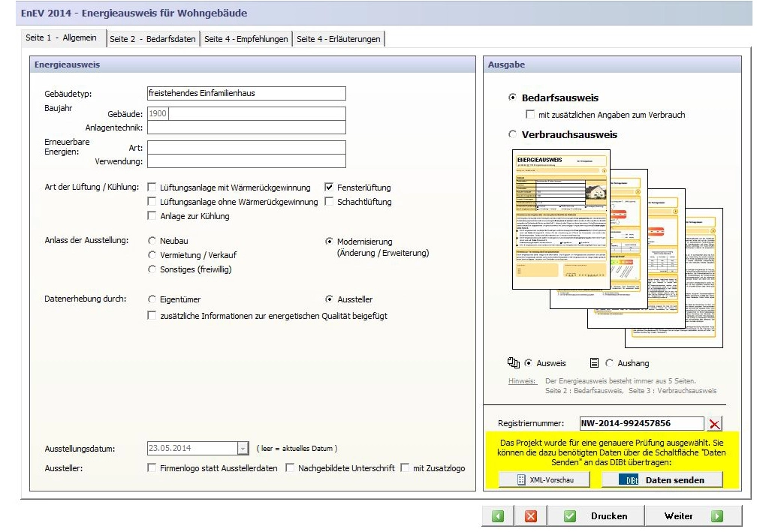Click the stacked pages Ausweis icon
The width and height of the screenshot is (769, 532).
(x=514, y=363)
